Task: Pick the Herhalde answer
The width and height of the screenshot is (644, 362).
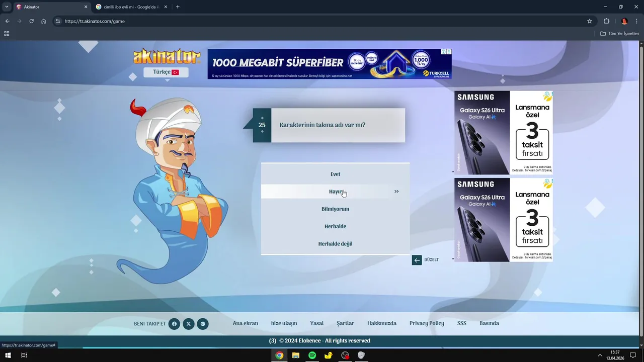Action: point(335,226)
